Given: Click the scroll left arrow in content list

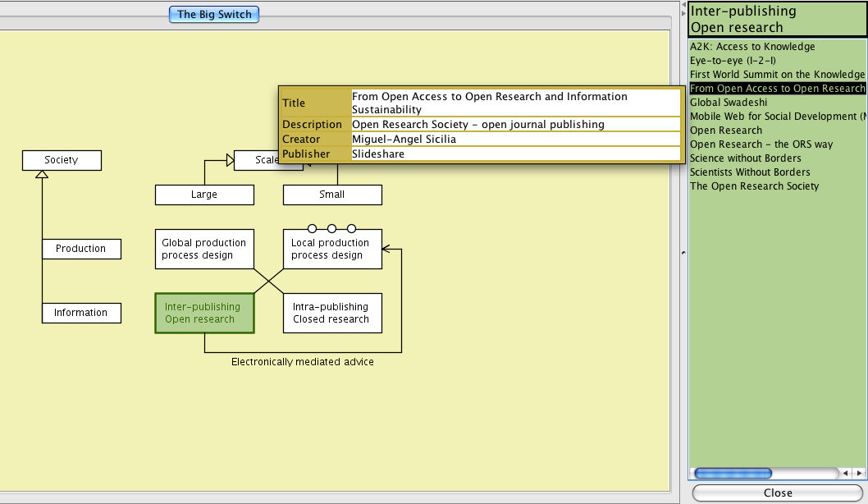Looking at the screenshot, I should (x=845, y=474).
